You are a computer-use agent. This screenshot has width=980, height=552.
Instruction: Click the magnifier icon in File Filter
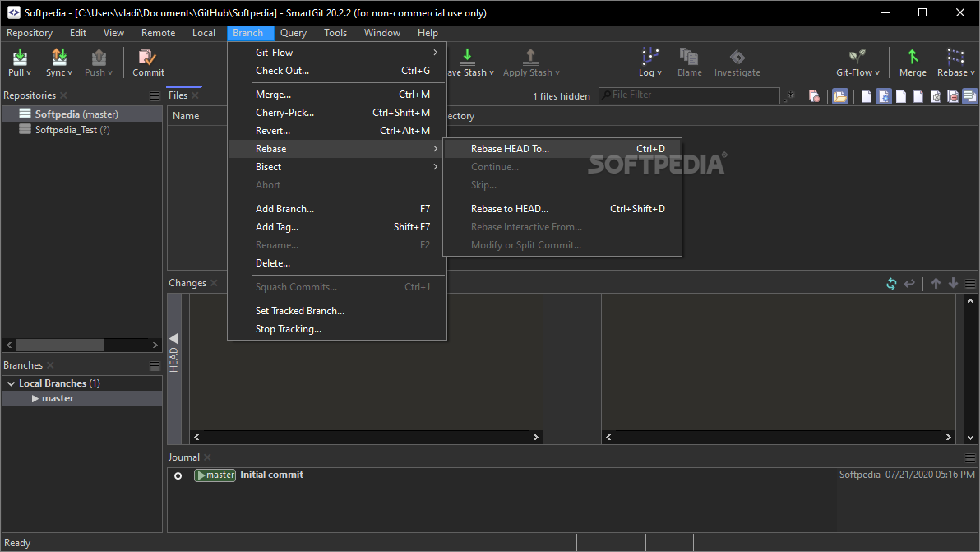click(x=606, y=95)
